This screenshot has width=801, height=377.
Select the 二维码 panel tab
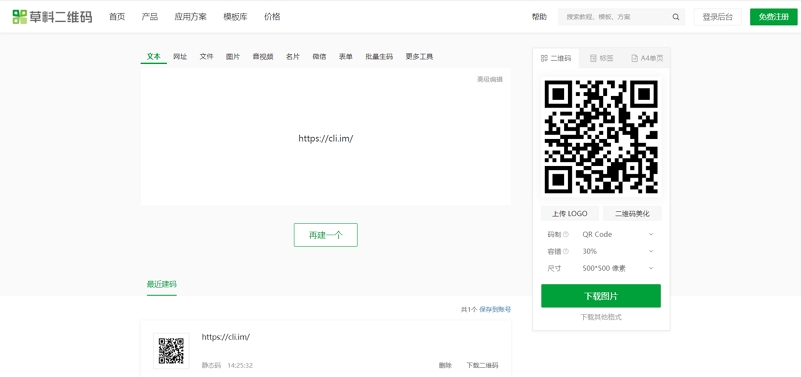pos(556,58)
